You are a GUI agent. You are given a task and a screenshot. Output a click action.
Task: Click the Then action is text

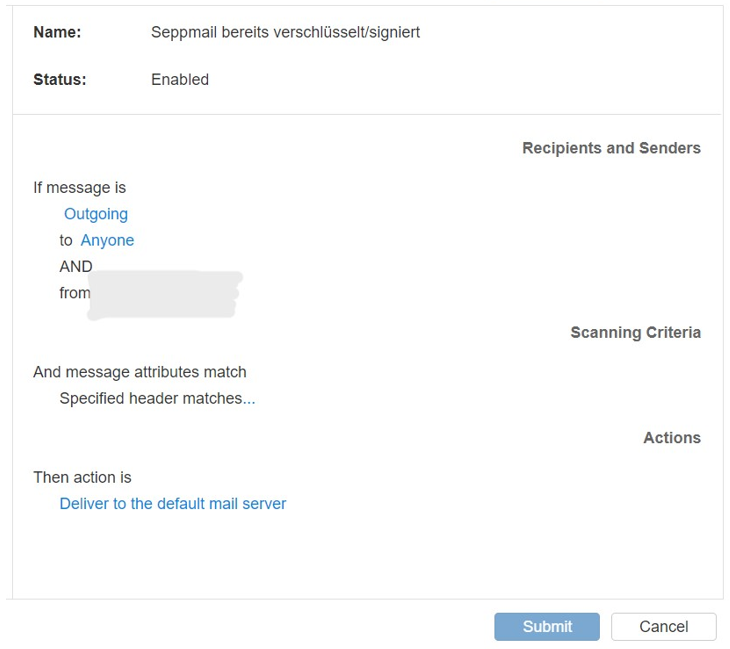(x=82, y=477)
